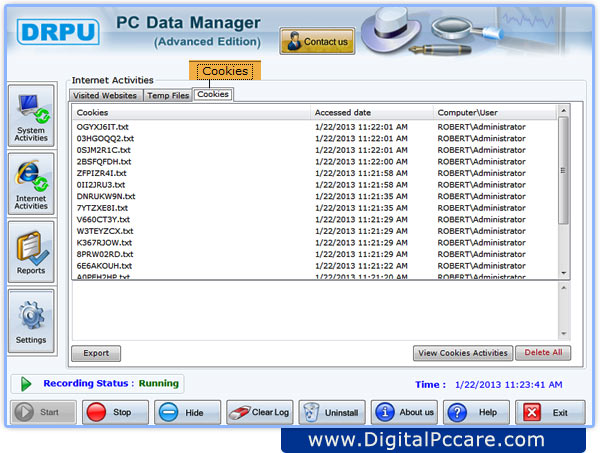Viewport: 600px width, 453px height.
Task: Click the Contact us button
Action: [317, 41]
